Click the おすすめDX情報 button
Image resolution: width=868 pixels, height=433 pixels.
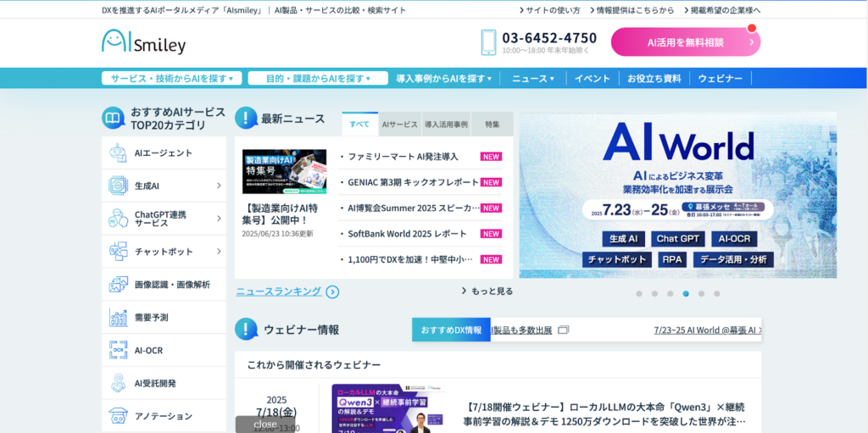coord(451,330)
